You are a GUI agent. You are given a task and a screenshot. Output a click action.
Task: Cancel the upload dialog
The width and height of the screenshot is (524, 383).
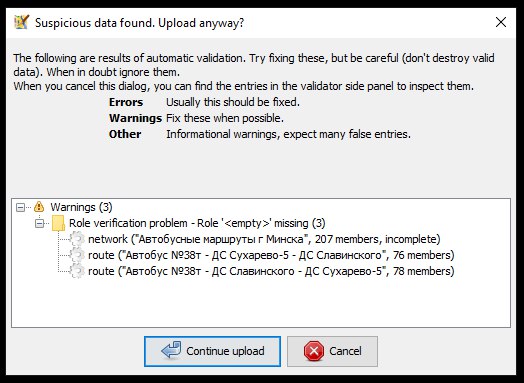(333, 351)
